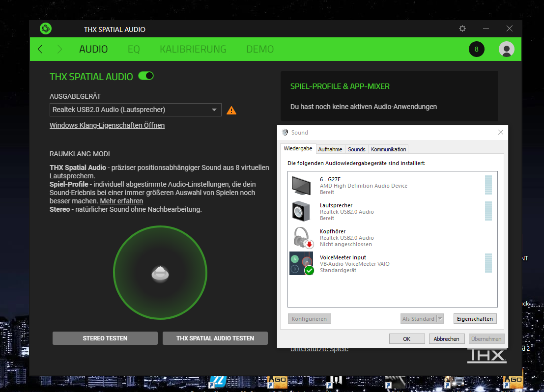
Task: Open settings with the gear icon
Action: click(462, 28)
